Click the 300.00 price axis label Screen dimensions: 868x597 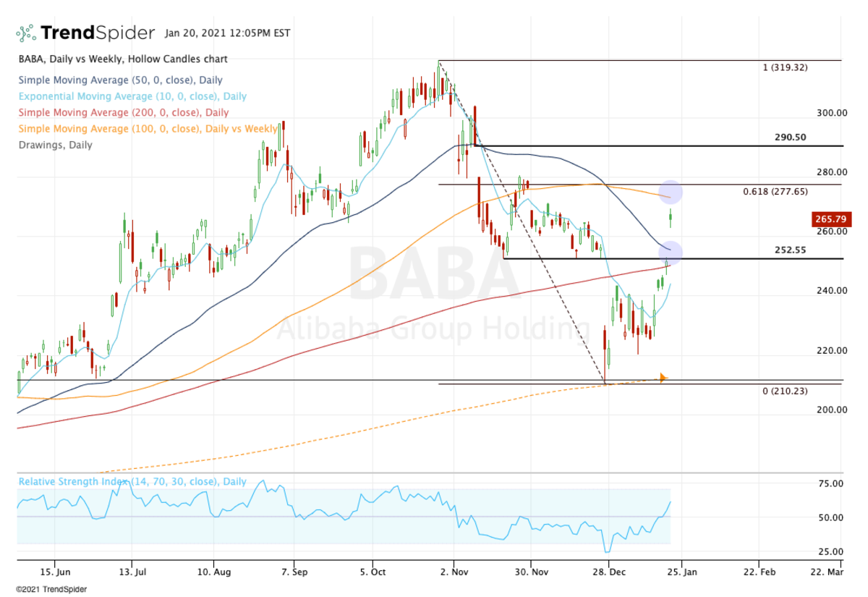831,113
